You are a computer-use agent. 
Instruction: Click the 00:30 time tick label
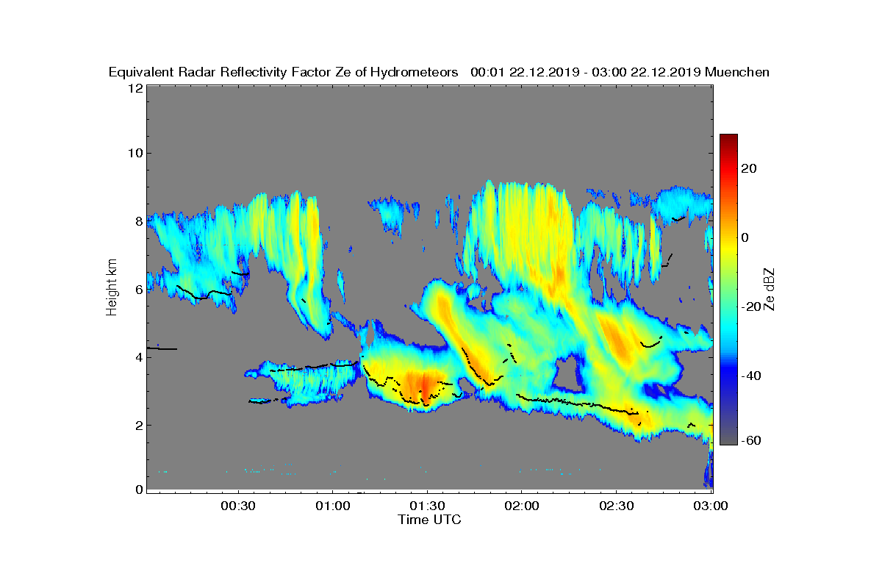237,506
